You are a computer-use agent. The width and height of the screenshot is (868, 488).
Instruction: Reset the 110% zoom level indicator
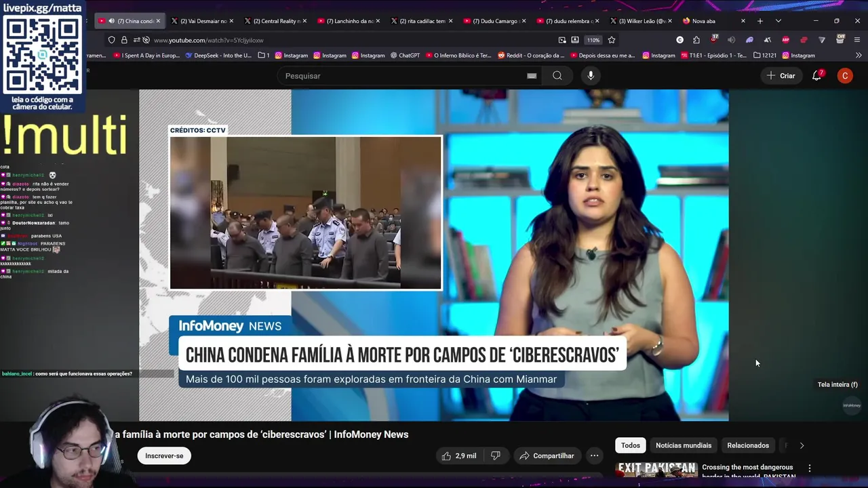pos(593,40)
